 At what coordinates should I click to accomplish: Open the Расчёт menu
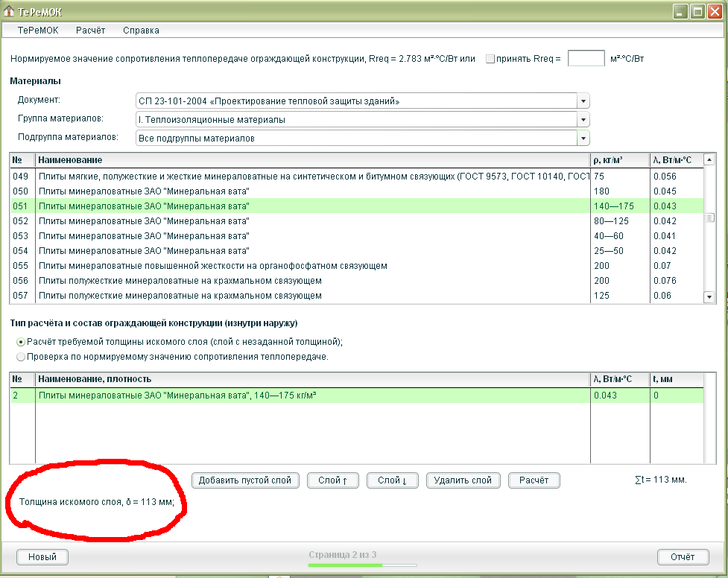[x=90, y=31]
